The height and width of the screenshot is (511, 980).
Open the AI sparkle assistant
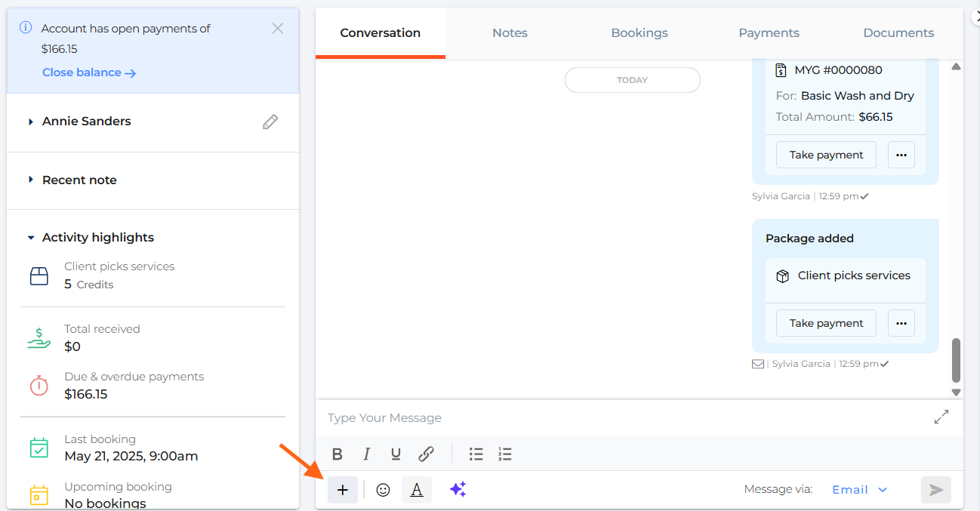pos(458,490)
